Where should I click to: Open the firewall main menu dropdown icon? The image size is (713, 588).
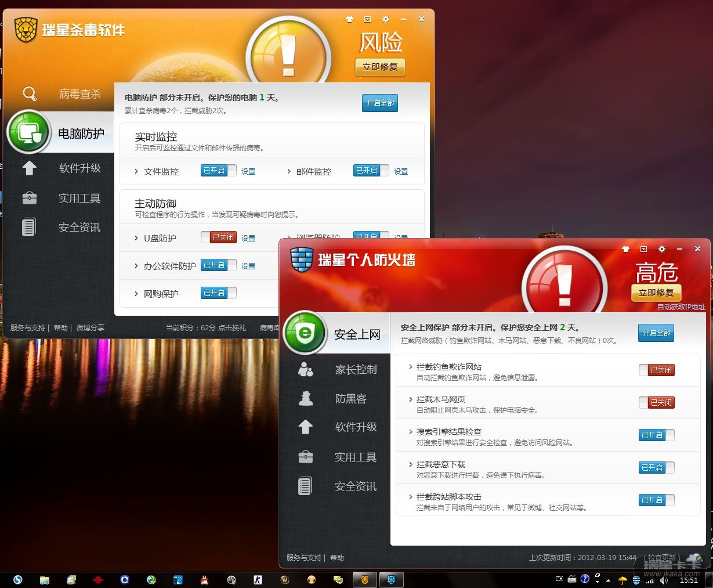(x=643, y=249)
